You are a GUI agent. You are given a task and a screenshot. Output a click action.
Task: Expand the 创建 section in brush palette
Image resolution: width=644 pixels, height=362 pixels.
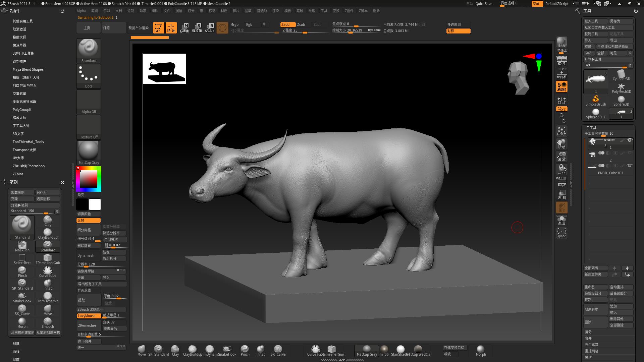point(16,344)
